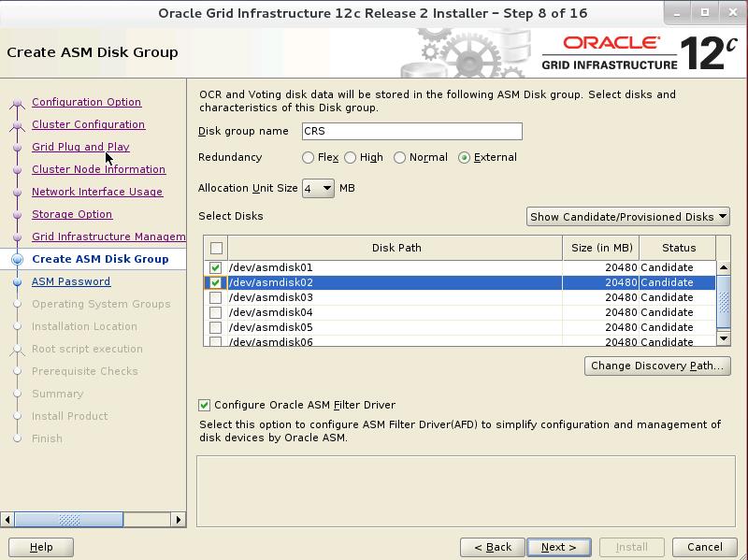
Task: Open Grid Infrastructure Management step
Action: [108, 237]
